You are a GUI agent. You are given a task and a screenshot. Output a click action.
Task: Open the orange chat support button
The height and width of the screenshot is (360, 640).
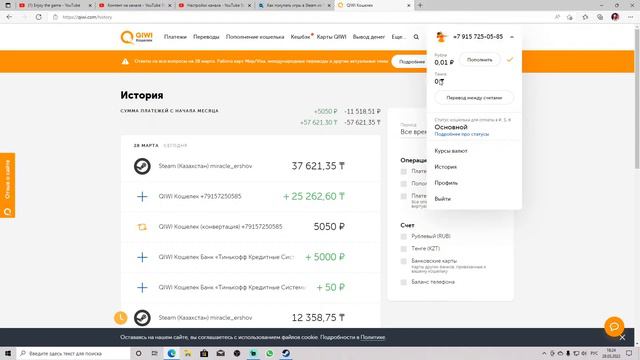tap(614, 327)
